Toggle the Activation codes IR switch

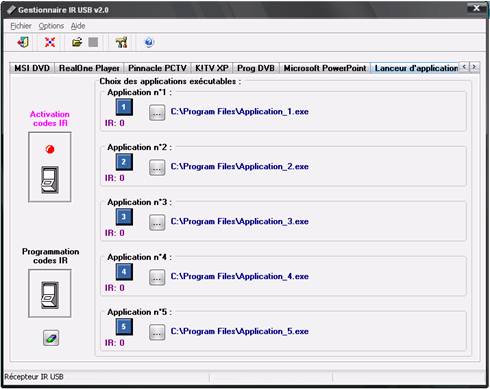(50, 180)
